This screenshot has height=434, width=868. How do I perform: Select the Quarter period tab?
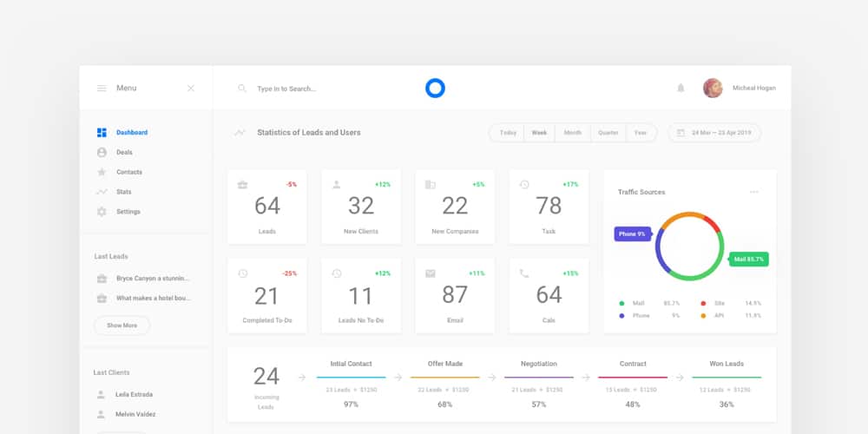(x=608, y=133)
